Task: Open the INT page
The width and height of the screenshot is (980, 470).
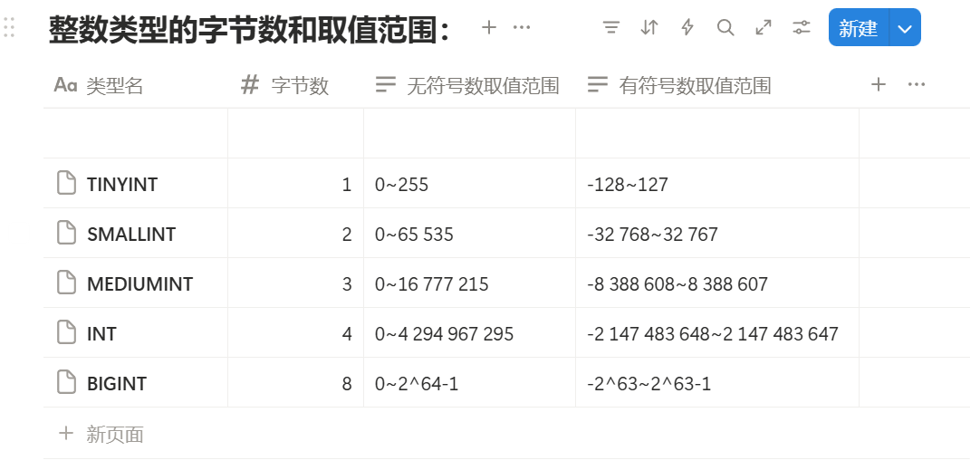Action: [x=101, y=334]
